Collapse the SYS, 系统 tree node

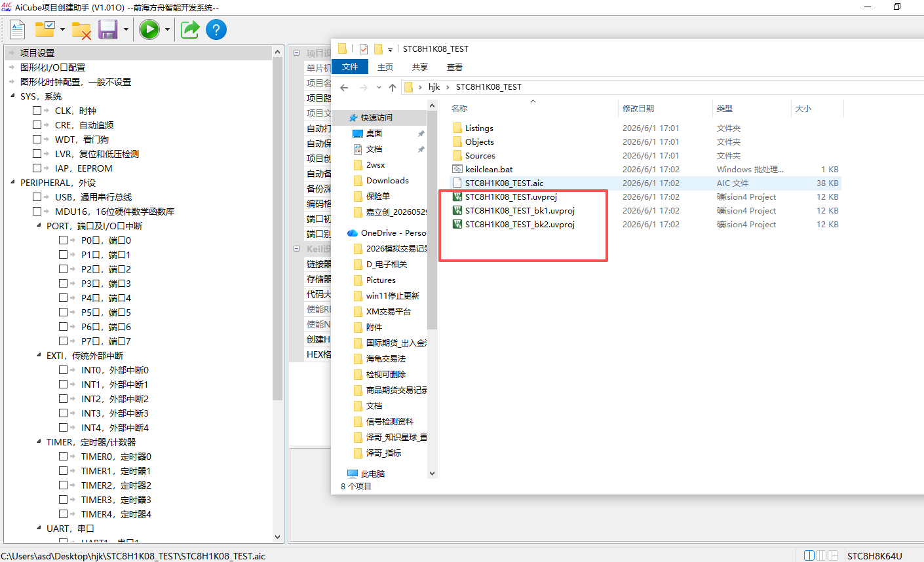pos(12,96)
